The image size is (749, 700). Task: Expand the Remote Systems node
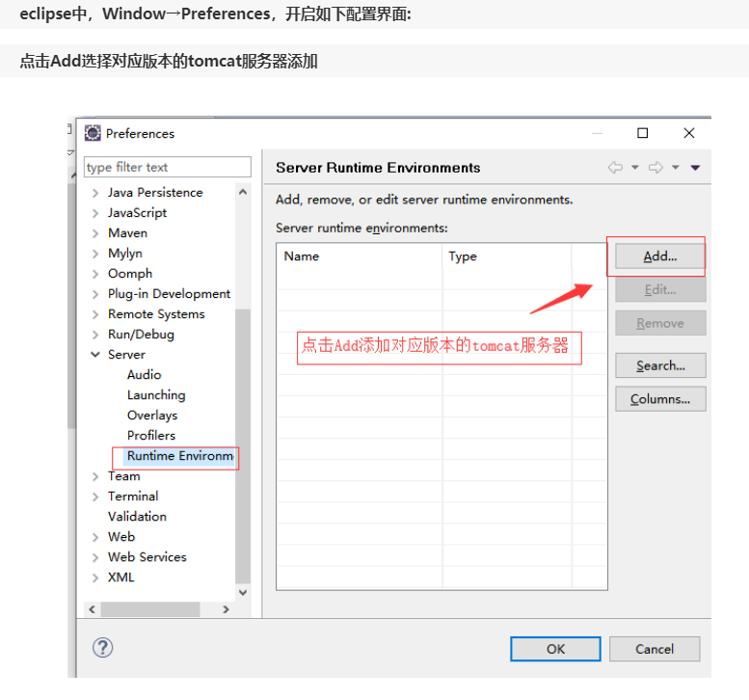95,314
